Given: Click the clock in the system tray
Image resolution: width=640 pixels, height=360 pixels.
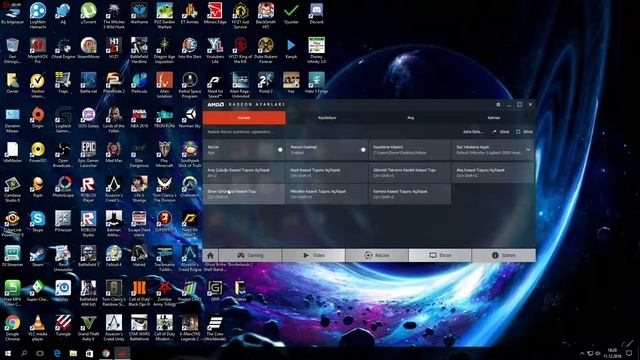Looking at the screenshot, I should (x=612, y=353).
